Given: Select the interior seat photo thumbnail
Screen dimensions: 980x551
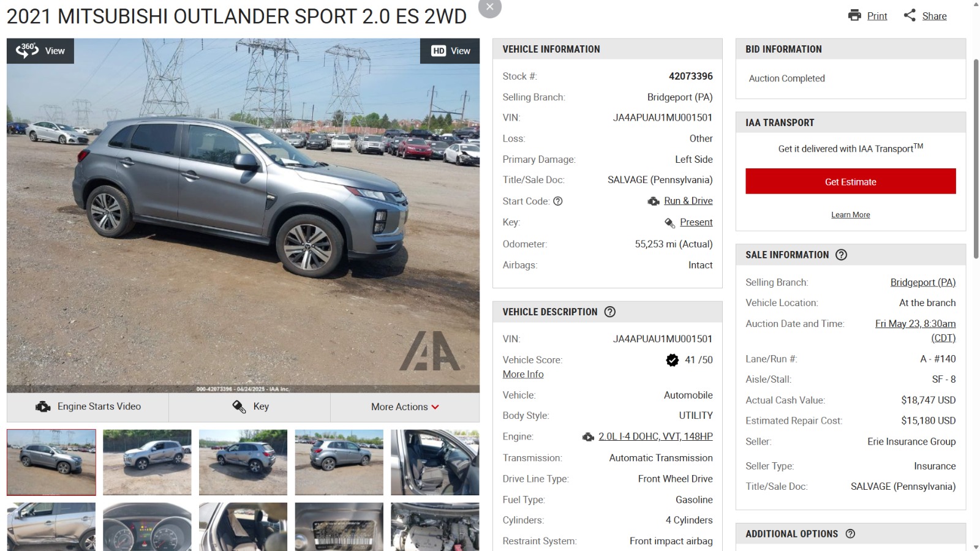Looking at the screenshot, I should (x=435, y=462).
